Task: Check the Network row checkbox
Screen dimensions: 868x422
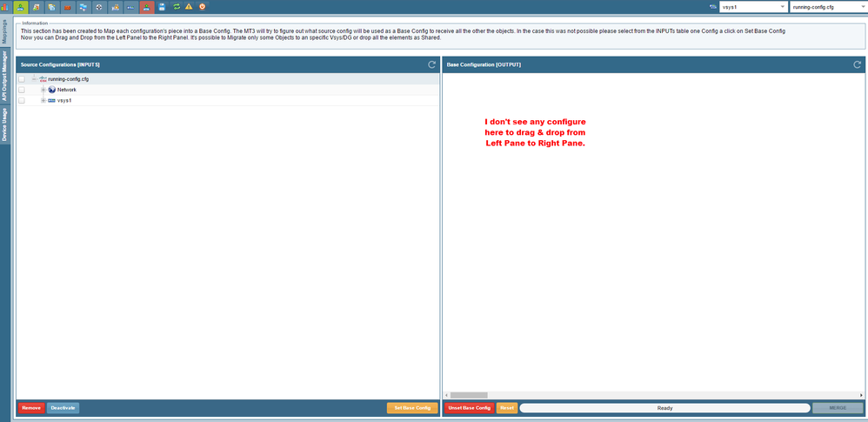Action: click(x=22, y=90)
